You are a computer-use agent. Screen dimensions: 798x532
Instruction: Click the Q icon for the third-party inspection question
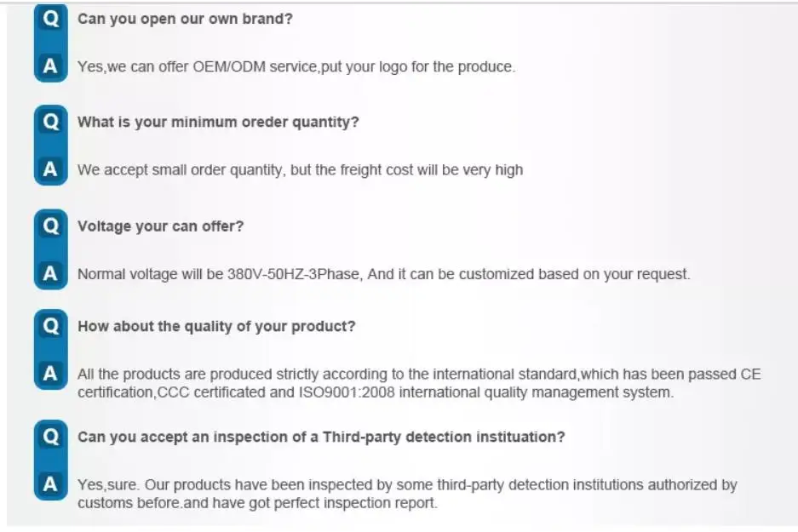click(50, 437)
